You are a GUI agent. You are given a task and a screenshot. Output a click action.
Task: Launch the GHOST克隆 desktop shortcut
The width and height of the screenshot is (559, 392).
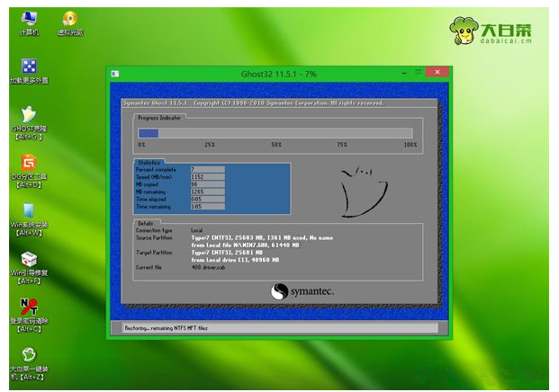click(28, 117)
